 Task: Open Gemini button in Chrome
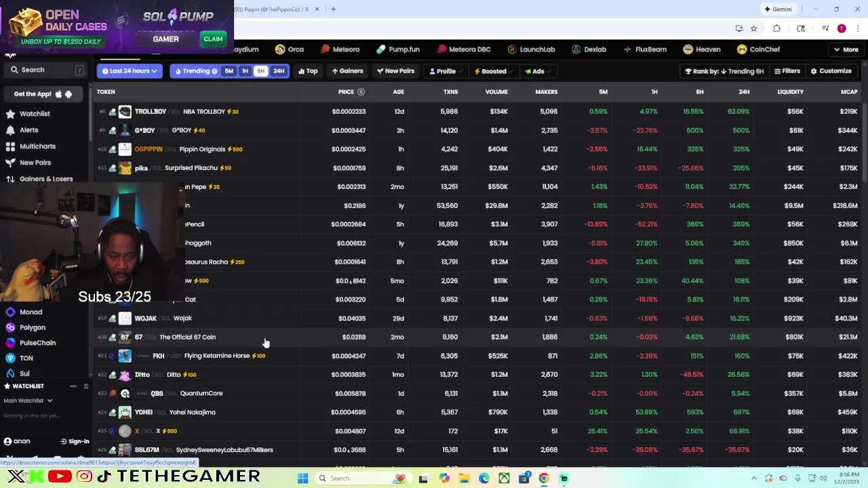[778, 9]
